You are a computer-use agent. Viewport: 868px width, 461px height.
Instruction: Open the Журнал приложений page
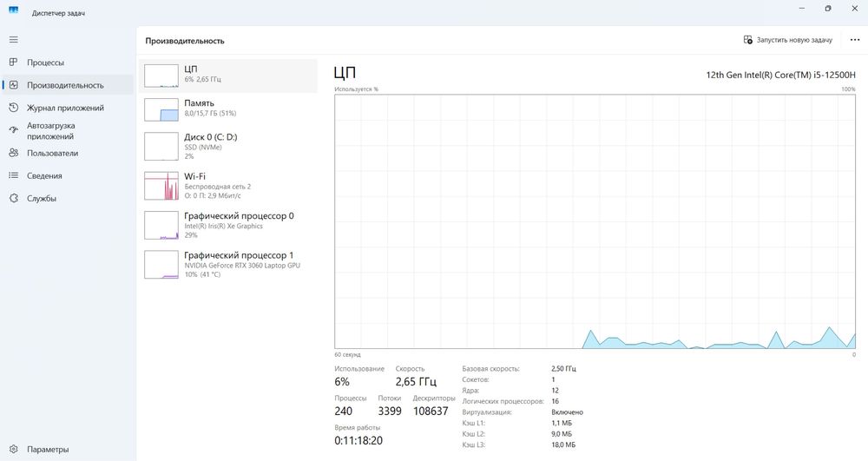point(67,108)
